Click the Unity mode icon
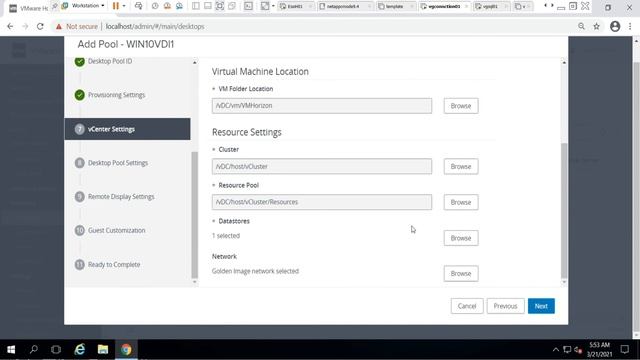Screen dimensions: 640x360 point(232,6)
